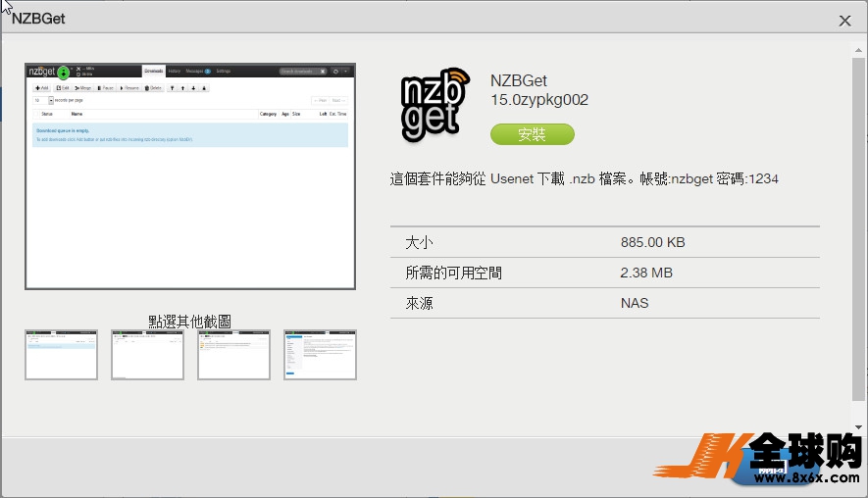
Task: Click the move-to-top arrow icon in preview
Action: 173,88
